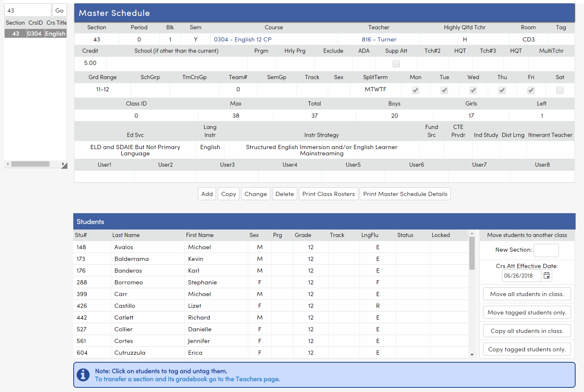Click Print Class Rosters
The height and width of the screenshot is (392, 584).
[x=328, y=193]
